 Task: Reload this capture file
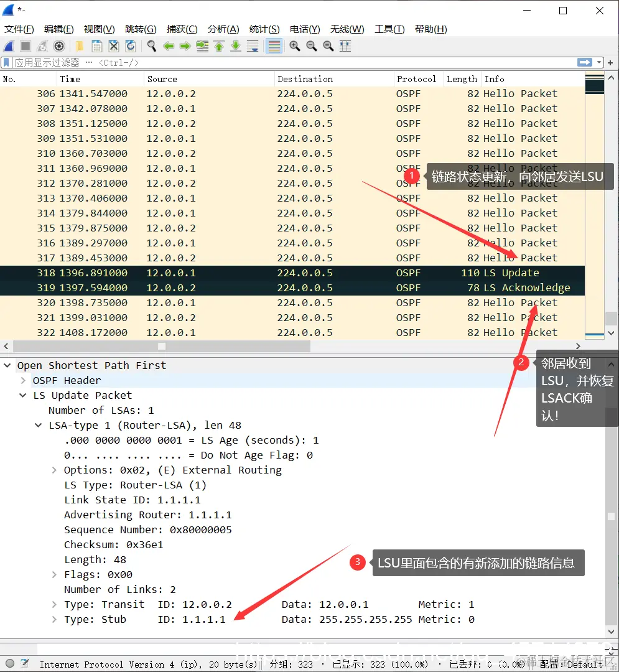(x=130, y=46)
